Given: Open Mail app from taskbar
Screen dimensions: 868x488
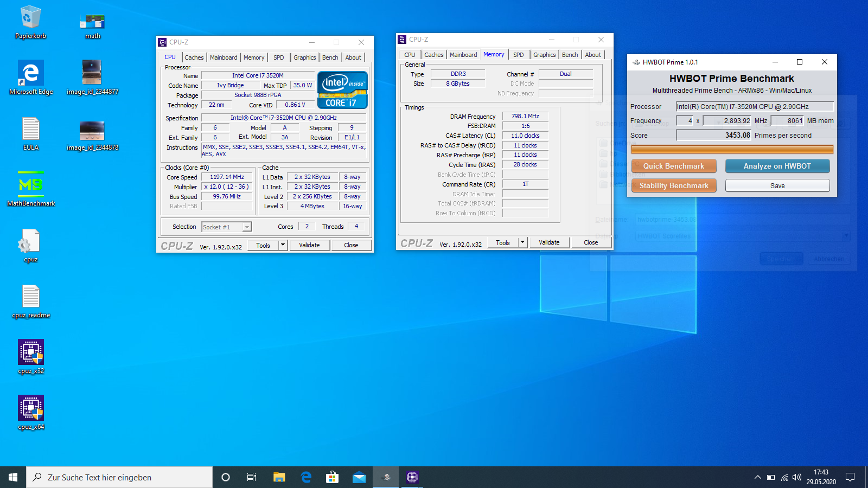Looking at the screenshot, I should pyautogui.click(x=359, y=477).
